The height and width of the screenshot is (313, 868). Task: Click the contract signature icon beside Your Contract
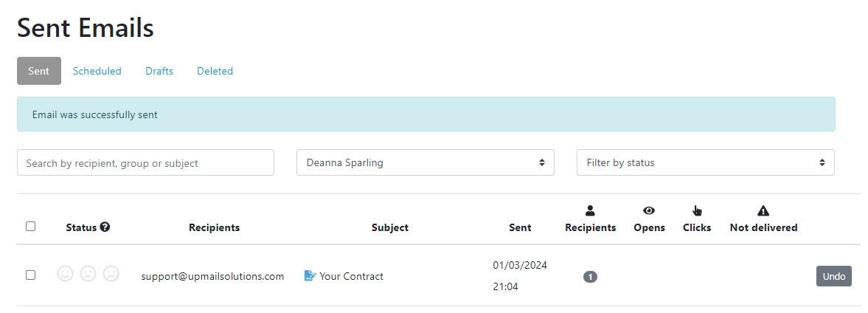pos(310,276)
